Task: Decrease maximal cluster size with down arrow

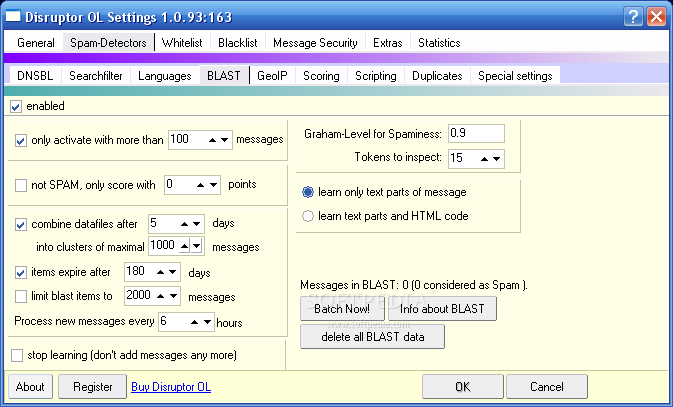Action: 196,246
